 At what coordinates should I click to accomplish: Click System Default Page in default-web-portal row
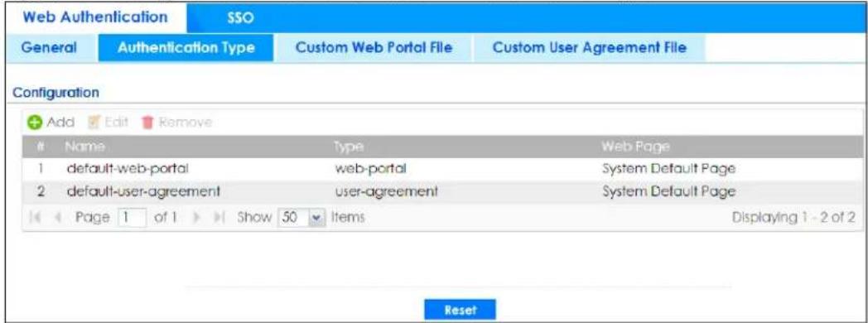coord(668,169)
